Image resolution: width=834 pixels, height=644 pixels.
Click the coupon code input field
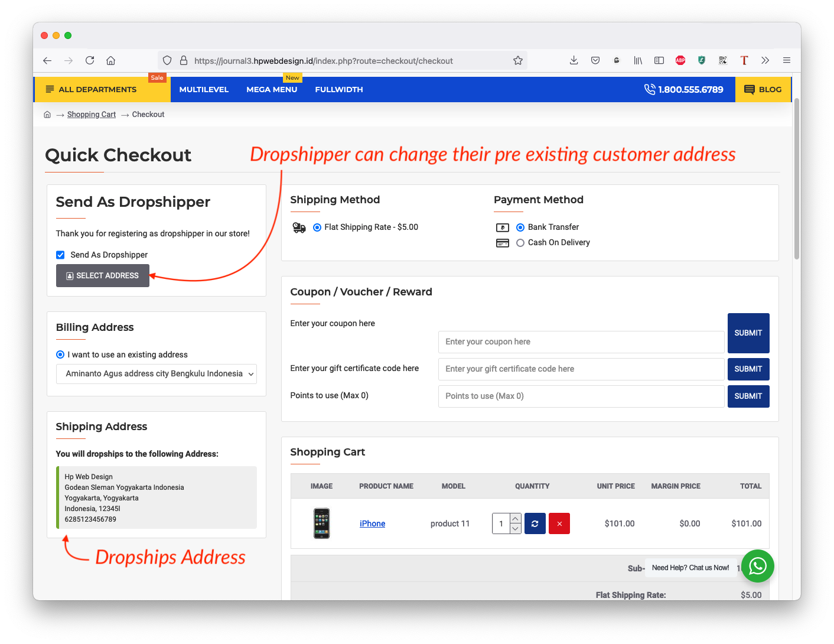[x=581, y=342]
